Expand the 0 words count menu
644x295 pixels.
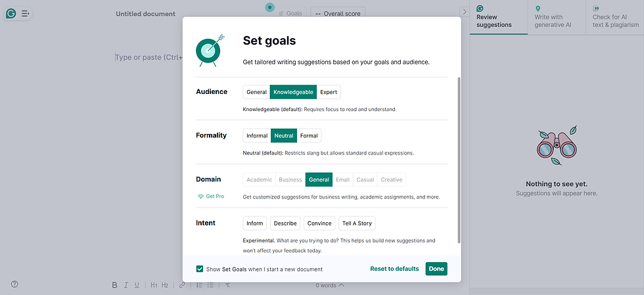(330, 285)
